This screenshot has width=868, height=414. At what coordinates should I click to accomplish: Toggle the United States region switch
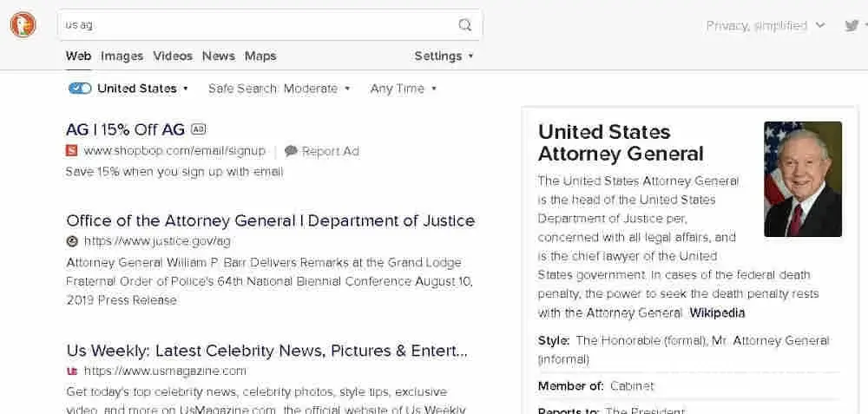(80, 89)
